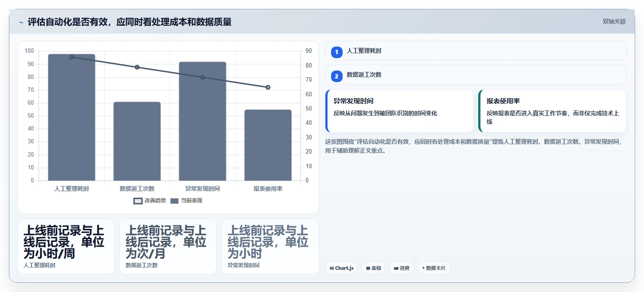Click the 人工整理耗时 axis label

[x=72, y=189]
